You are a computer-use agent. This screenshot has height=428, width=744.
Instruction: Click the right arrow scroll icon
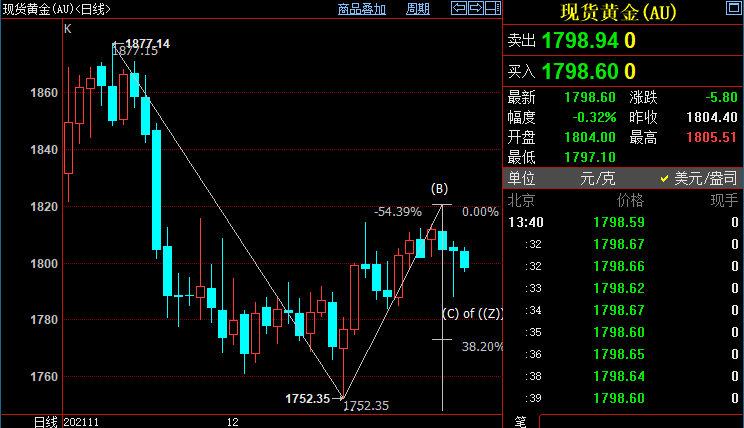click(475, 8)
